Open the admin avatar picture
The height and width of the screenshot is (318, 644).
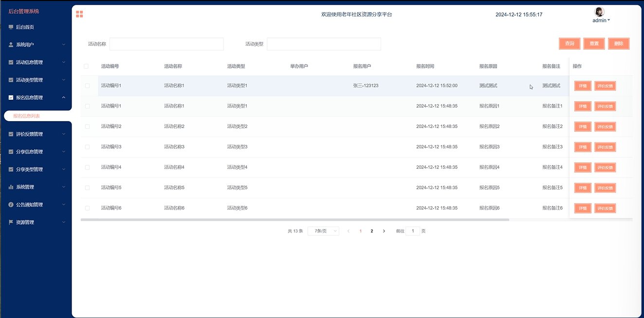click(600, 12)
